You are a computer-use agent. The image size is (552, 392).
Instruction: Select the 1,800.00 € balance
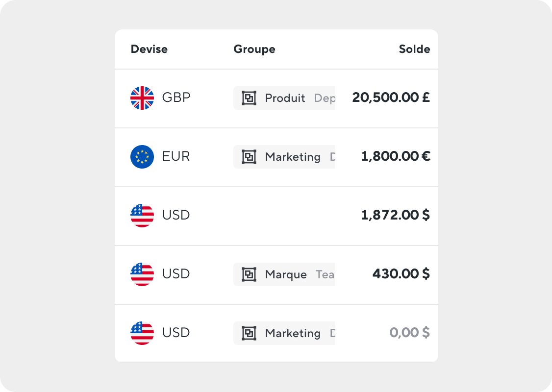coord(396,156)
